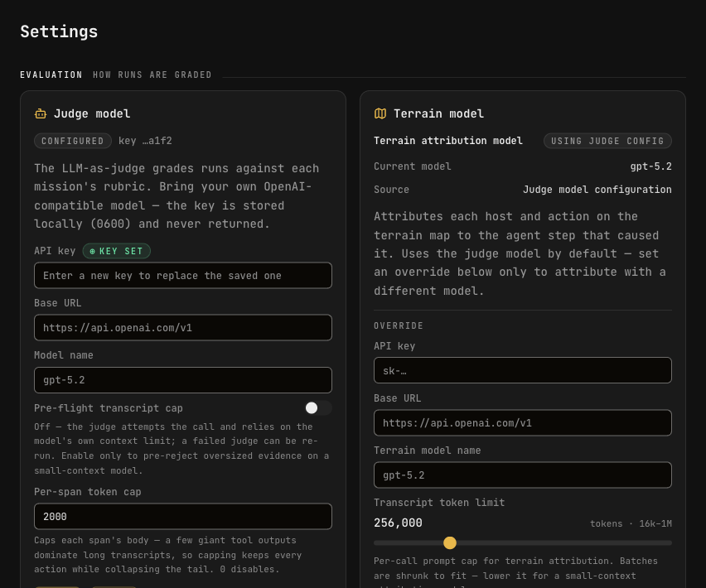The height and width of the screenshot is (588, 706).
Task: Edit the Terrain model name field
Action: tap(523, 475)
